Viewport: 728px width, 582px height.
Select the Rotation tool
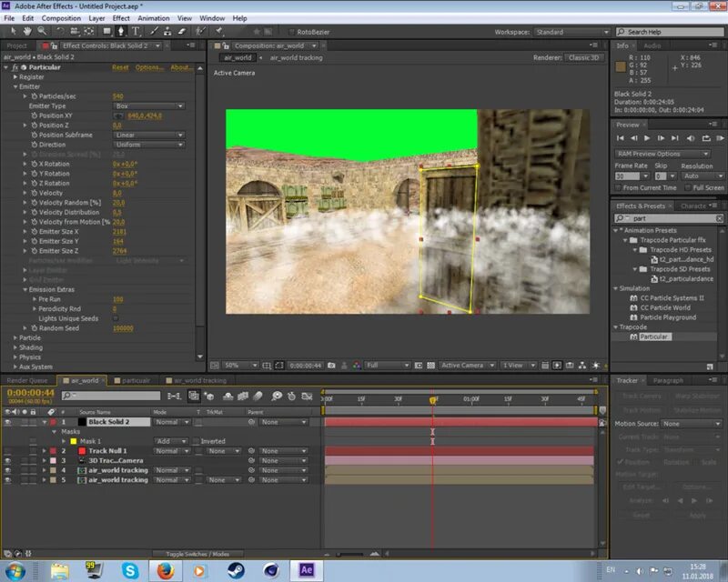point(60,31)
